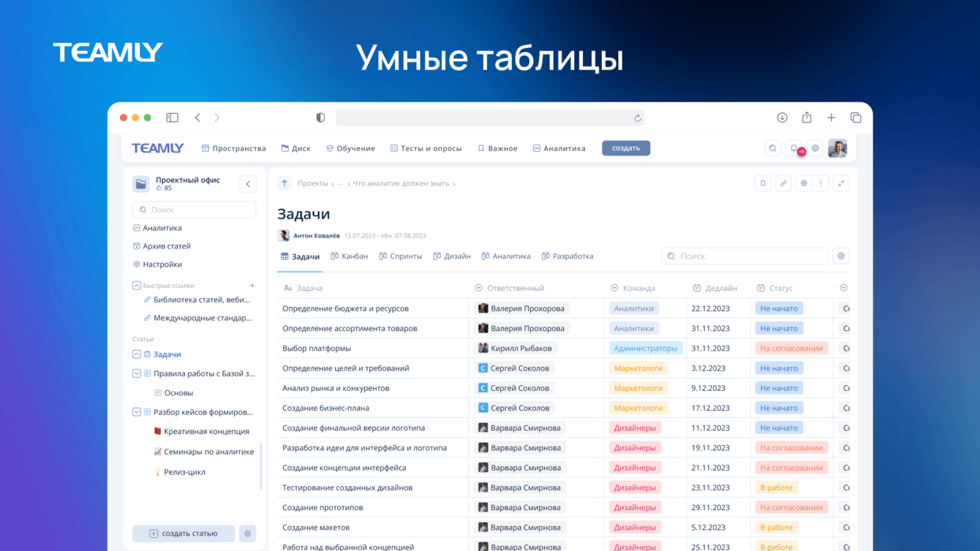Image resolution: width=980 pixels, height=551 pixels.
Task: Open article settings gear in the top toolbar
Action: [804, 183]
